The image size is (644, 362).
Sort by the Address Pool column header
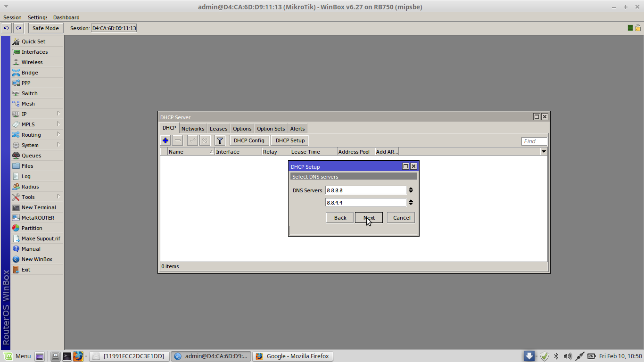pos(356,152)
